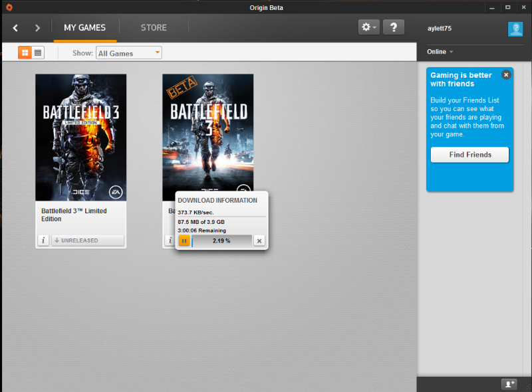Minimize the Origin Beta window
Image resolution: width=532 pixels, height=392 pixels.
tap(492, 7)
